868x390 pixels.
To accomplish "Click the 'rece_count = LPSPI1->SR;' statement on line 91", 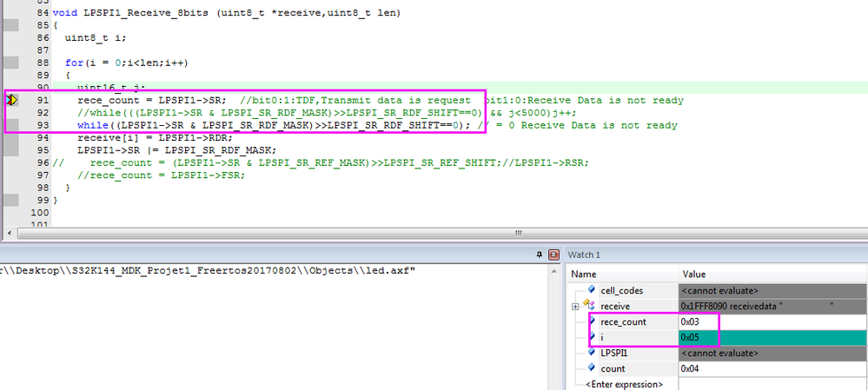I will point(152,100).
